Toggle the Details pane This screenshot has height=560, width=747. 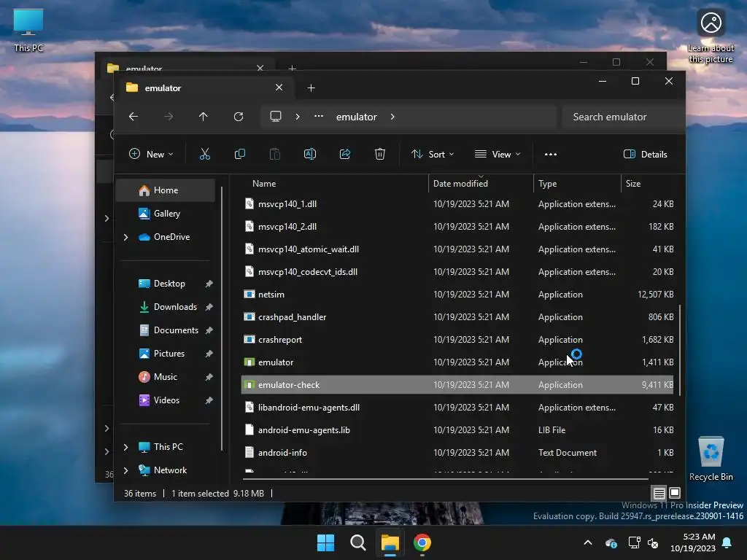point(645,155)
